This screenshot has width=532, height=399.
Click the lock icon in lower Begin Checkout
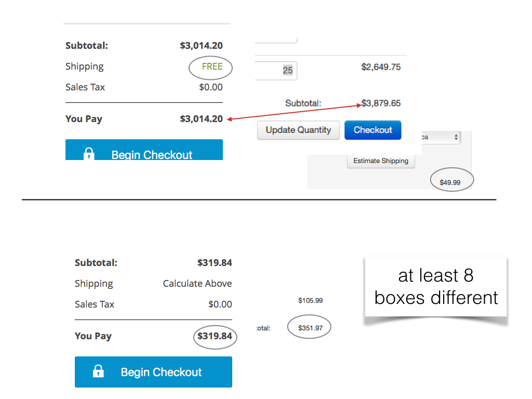(98, 371)
